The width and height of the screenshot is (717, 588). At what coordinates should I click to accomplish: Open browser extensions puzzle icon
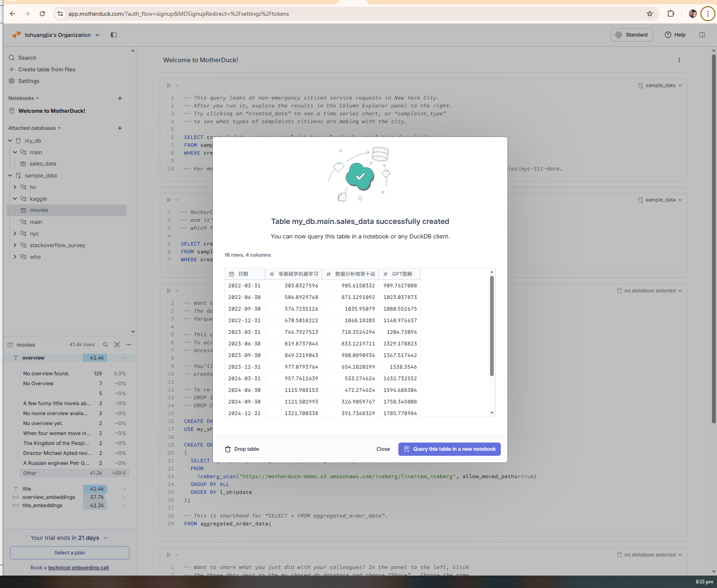tap(671, 14)
